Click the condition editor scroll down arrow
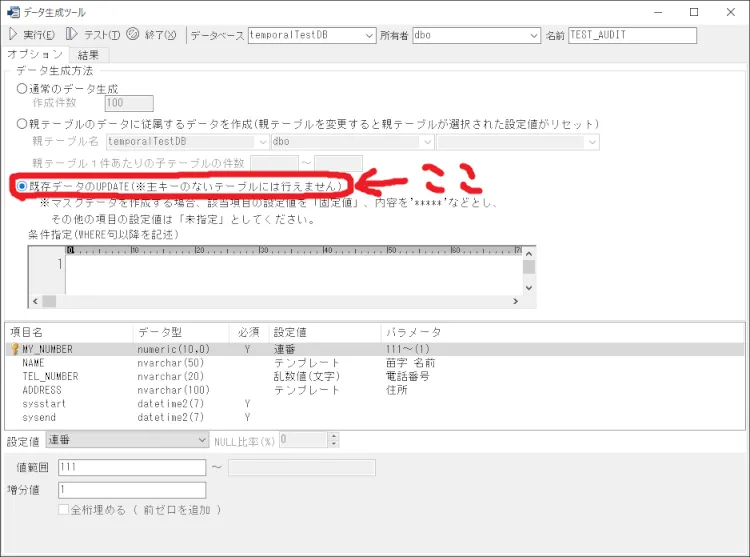Image resolution: width=750 pixels, height=557 pixels. 529,288
